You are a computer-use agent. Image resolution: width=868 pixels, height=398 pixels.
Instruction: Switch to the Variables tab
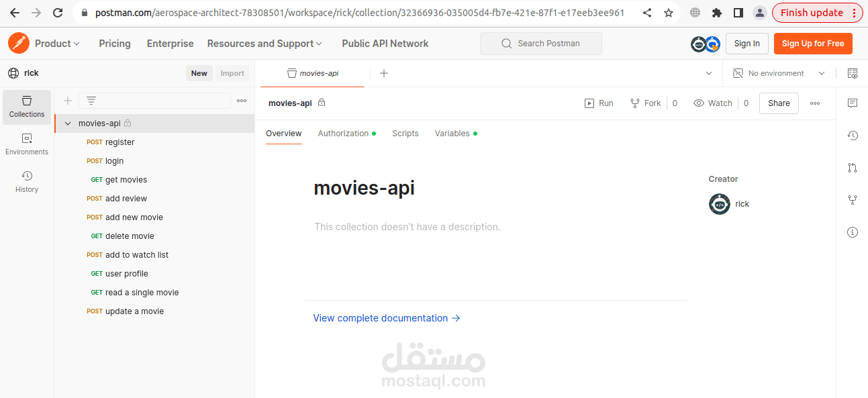456,134
